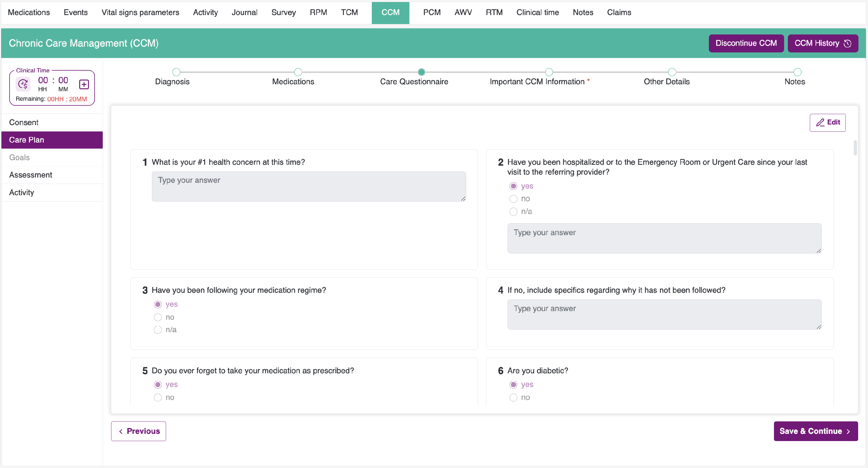Go back with the Previous chevron button
Image resolution: width=868 pixels, height=468 pixels.
[139, 431]
